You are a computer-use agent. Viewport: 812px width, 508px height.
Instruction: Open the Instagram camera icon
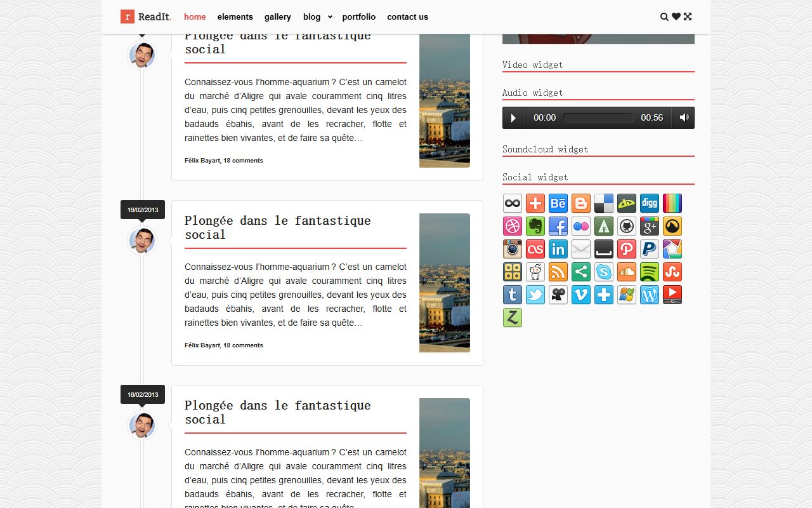tap(513, 249)
